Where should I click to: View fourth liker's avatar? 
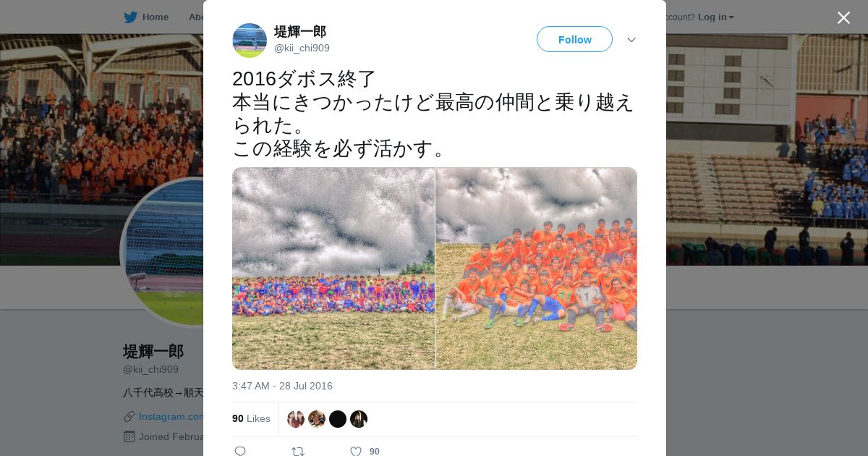(x=359, y=419)
